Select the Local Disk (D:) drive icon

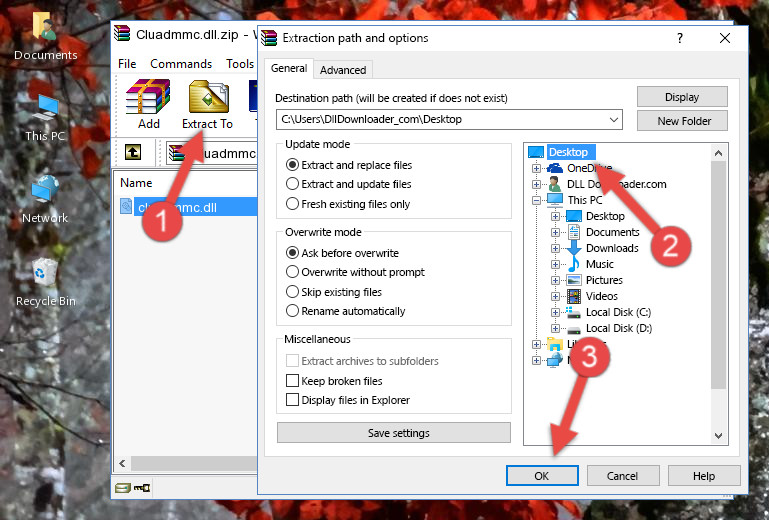pyautogui.click(x=573, y=328)
